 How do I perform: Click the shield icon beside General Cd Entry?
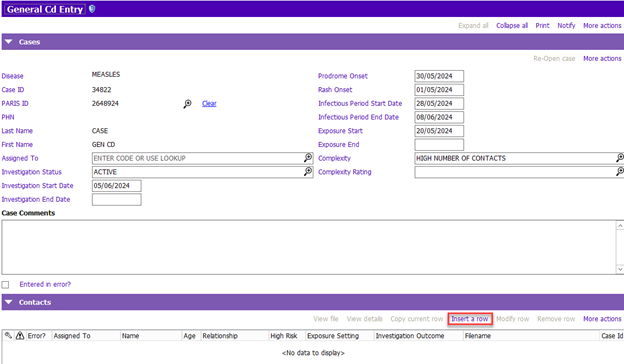[92, 9]
